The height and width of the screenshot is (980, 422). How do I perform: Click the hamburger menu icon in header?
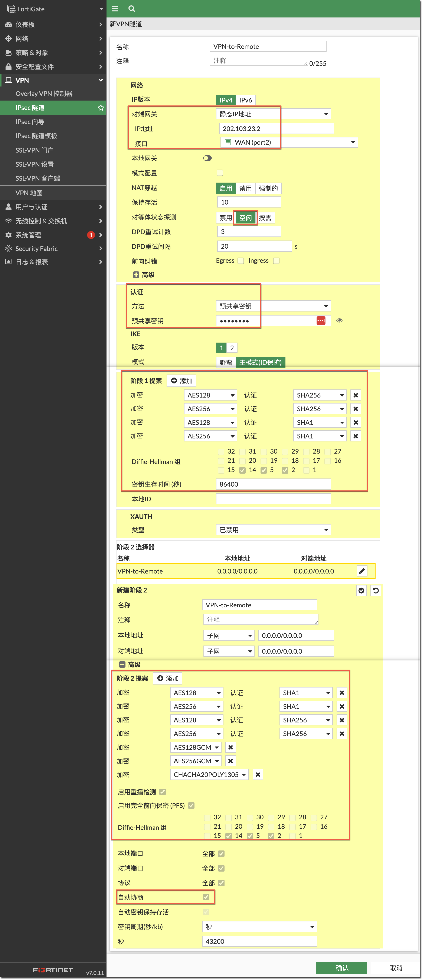click(115, 8)
